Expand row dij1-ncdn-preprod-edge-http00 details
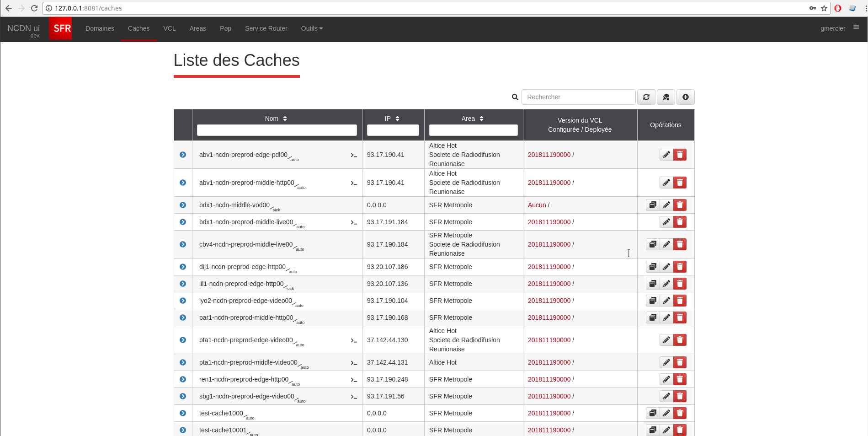This screenshot has width=868, height=436. (x=183, y=267)
